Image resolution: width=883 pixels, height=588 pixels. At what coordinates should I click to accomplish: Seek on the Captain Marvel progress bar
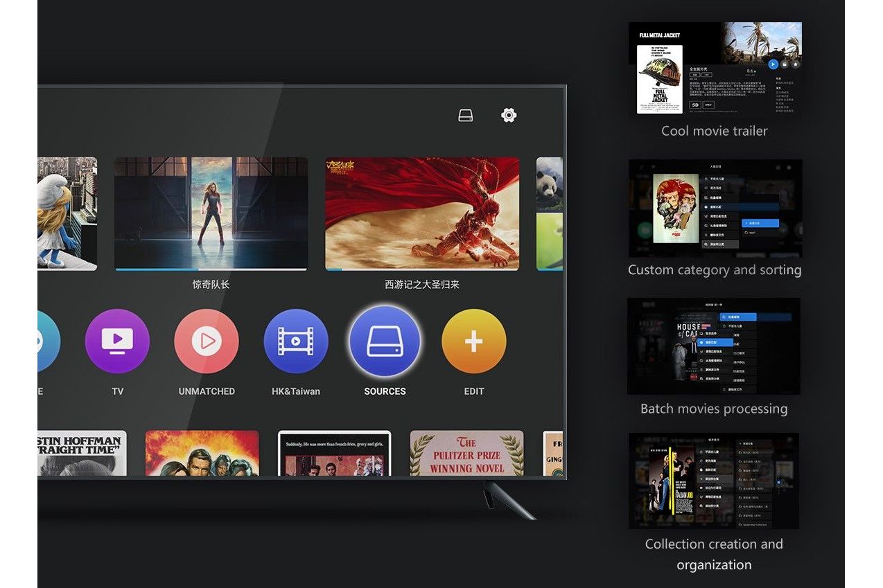click(211, 269)
